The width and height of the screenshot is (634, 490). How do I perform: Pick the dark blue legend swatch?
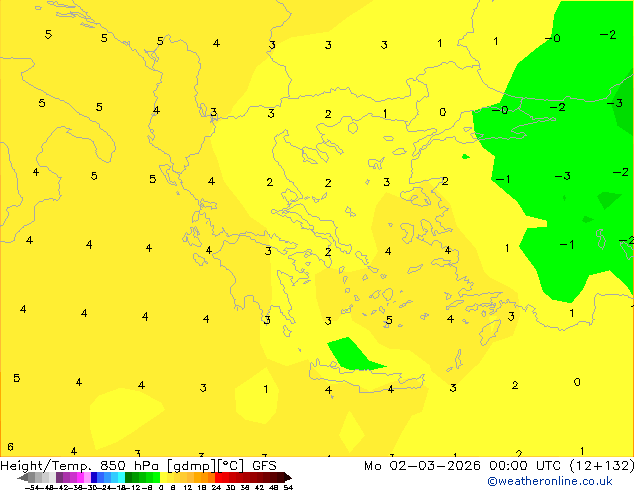[x=94, y=477]
